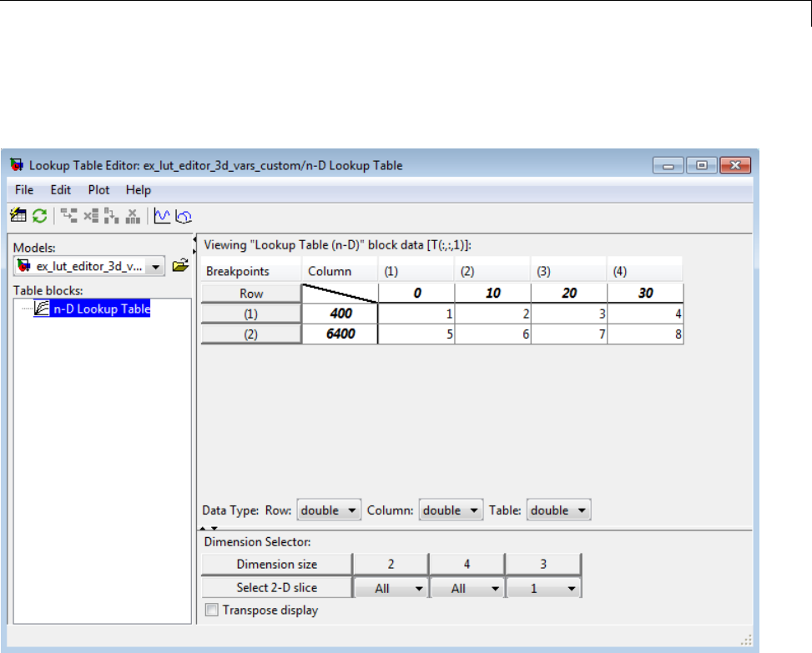Click table data cell with value 8
Screen dimensions: 812x653
coord(645,334)
